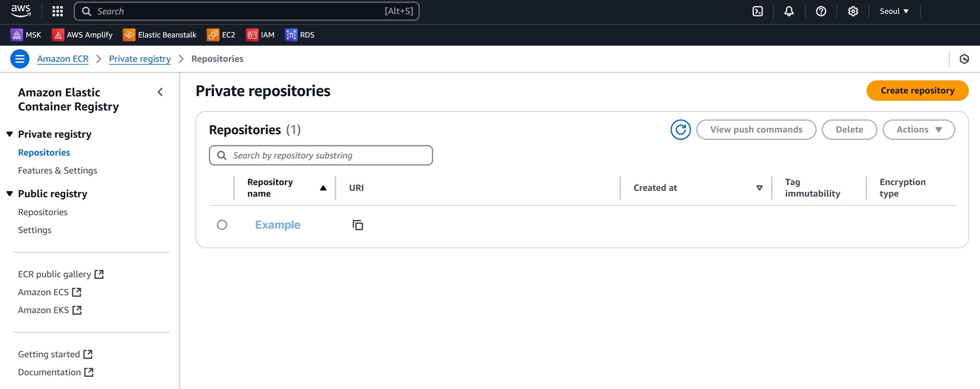Go to Amazon ECR breadcrumb link
This screenshot has width=980, height=389.
coord(63,59)
